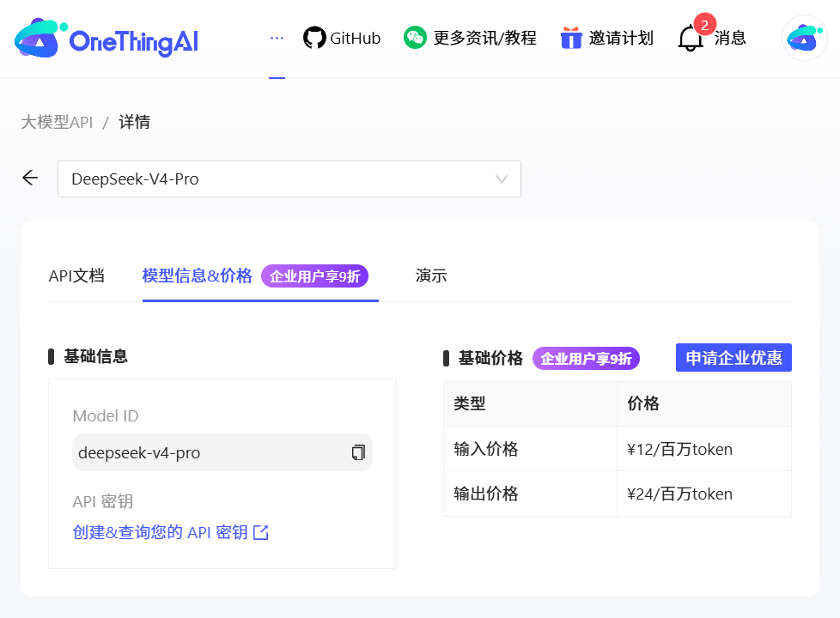Expand the model selector chevron
Screen dimensions: 840x618
coord(502,179)
